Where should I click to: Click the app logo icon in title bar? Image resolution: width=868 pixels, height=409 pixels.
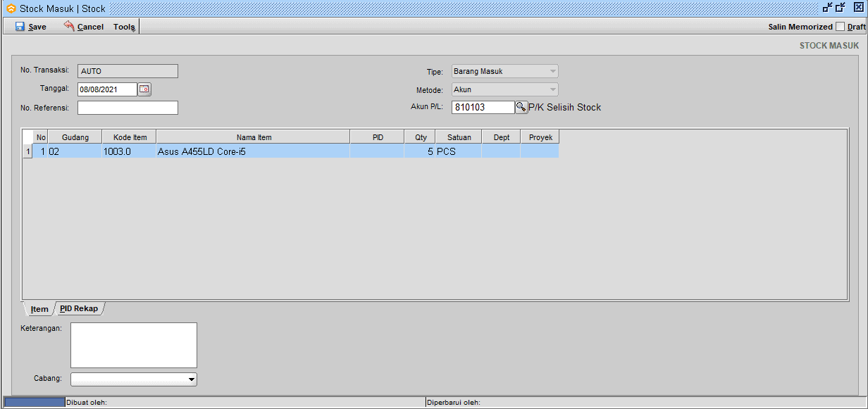(x=11, y=8)
